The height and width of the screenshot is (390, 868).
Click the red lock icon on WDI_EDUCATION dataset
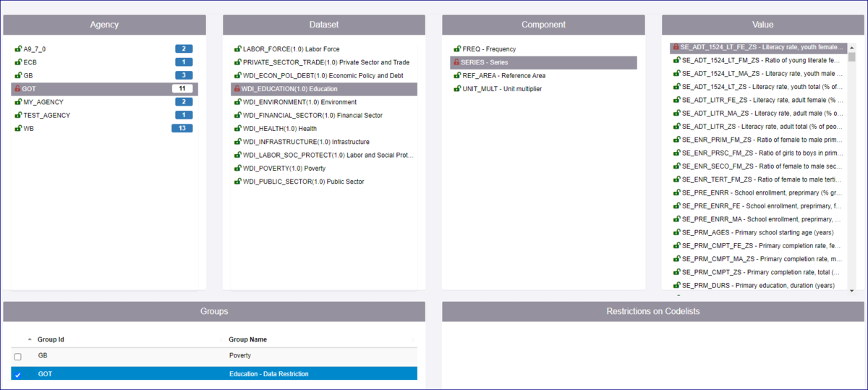(x=237, y=89)
